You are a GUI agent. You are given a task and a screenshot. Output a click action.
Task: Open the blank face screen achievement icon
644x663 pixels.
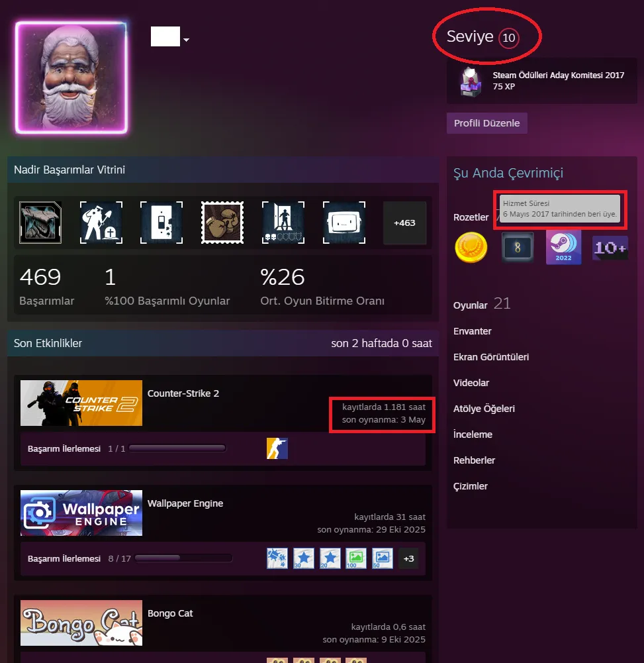point(344,223)
